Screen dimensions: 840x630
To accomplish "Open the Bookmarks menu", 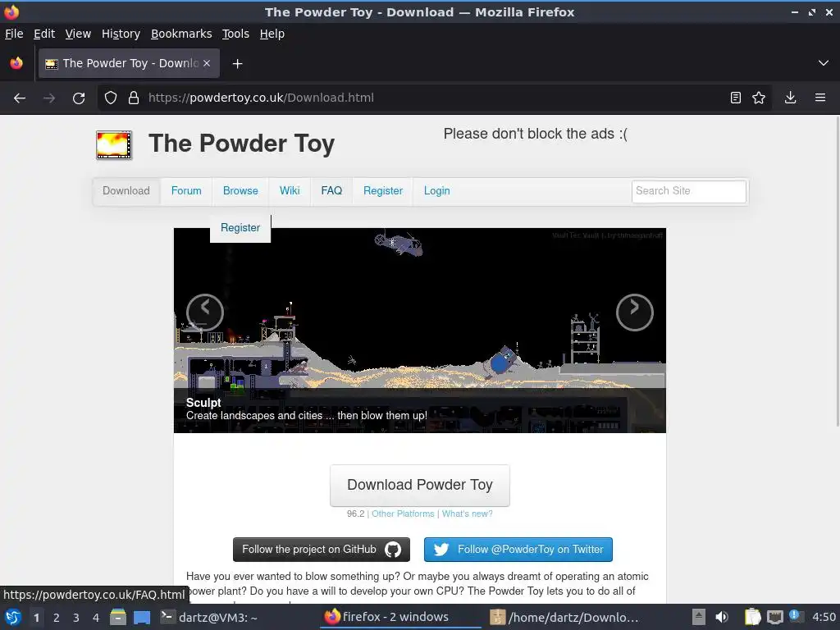I will pos(181,34).
